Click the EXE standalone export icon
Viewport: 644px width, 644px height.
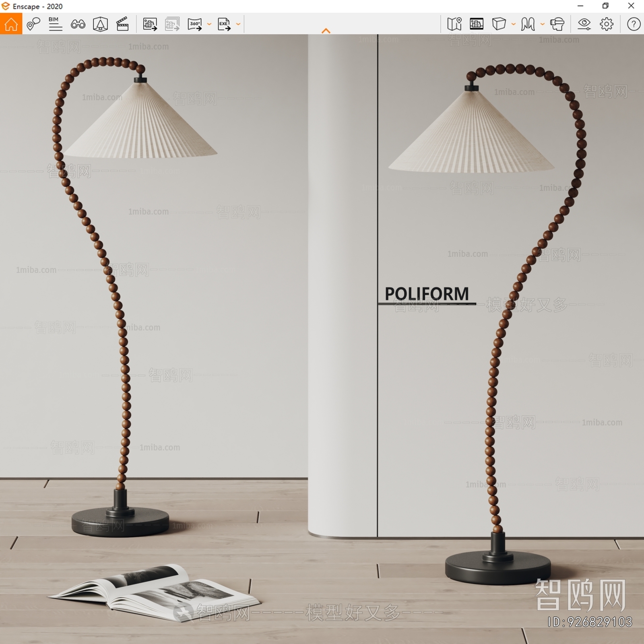click(x=224, y=24)
